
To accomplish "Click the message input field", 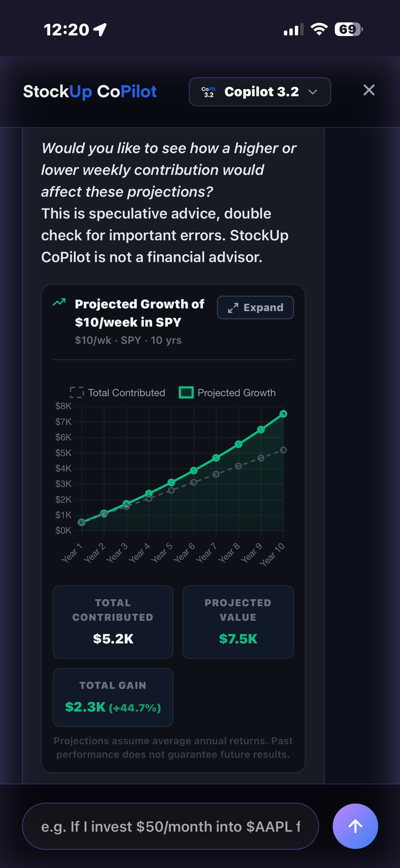I will pyautogui.click(x=170, y=826).
